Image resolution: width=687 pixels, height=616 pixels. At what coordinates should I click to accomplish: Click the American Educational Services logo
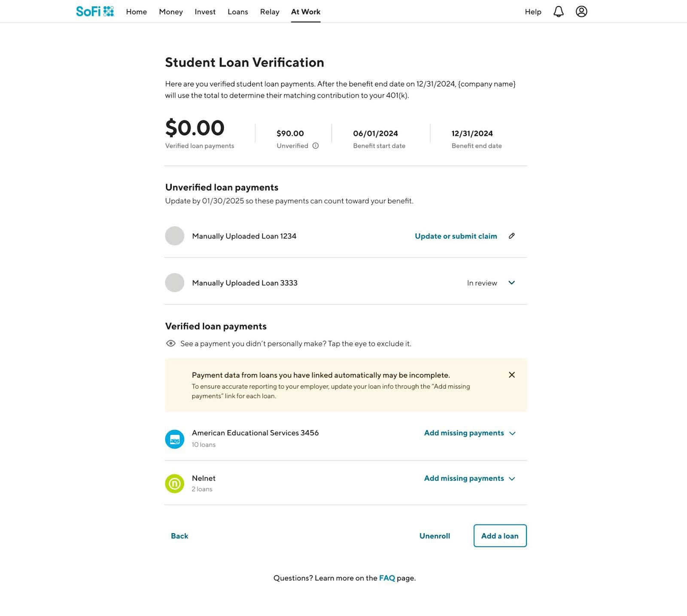click(175, 439)
